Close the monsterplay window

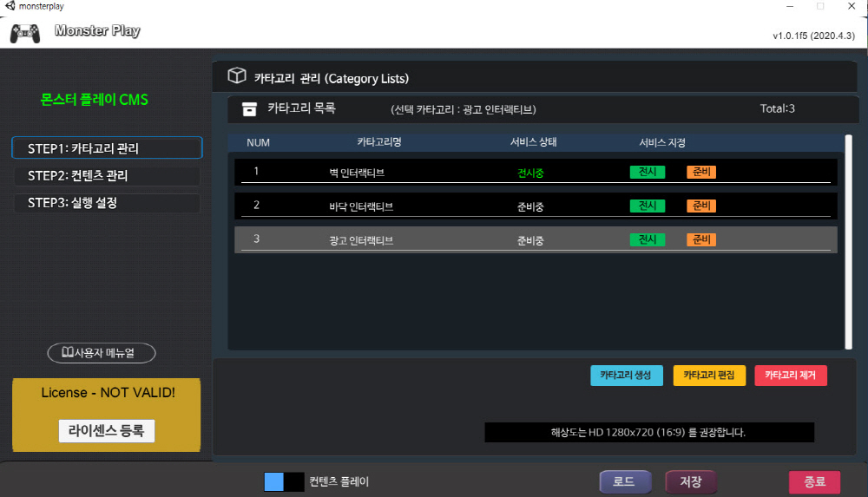click(x=852, y=6)
